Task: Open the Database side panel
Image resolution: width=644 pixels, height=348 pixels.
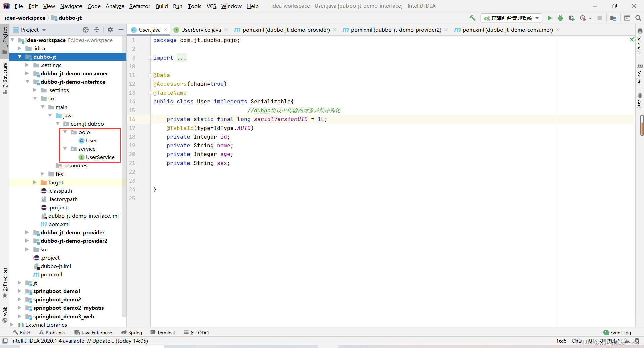Action: [x=640, y=42]
